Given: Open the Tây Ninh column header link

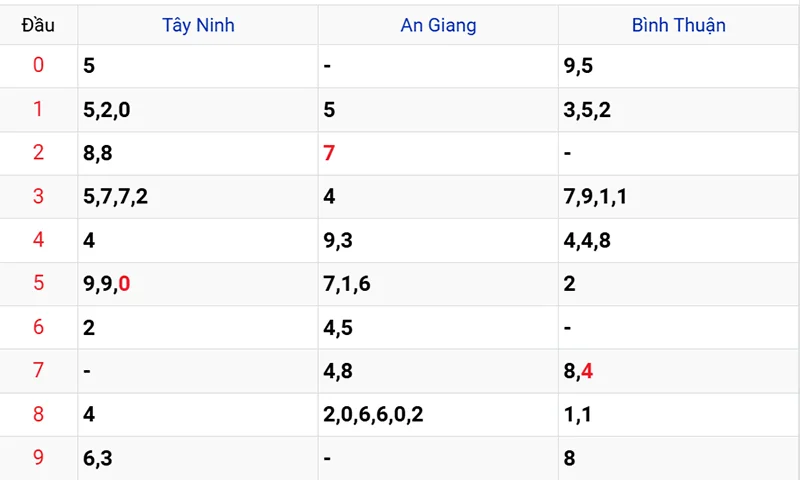Looking at the screenshot, I should (x=198, y=25).
